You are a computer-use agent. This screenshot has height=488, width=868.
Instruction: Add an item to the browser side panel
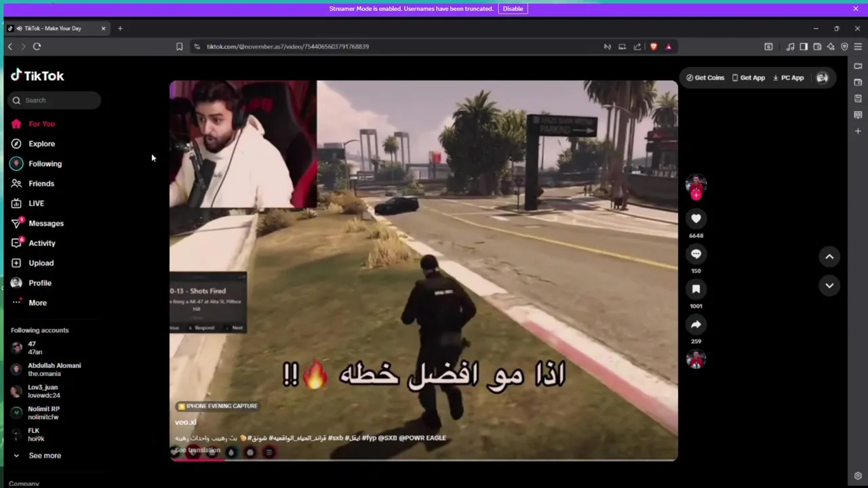(858, 131)
